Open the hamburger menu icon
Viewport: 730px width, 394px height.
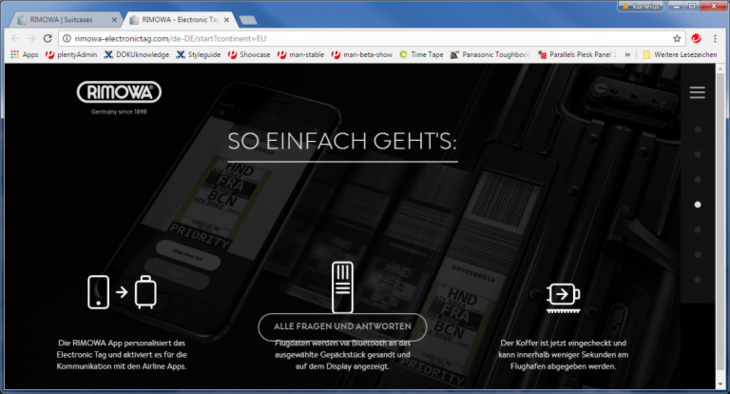coord(697,92)
